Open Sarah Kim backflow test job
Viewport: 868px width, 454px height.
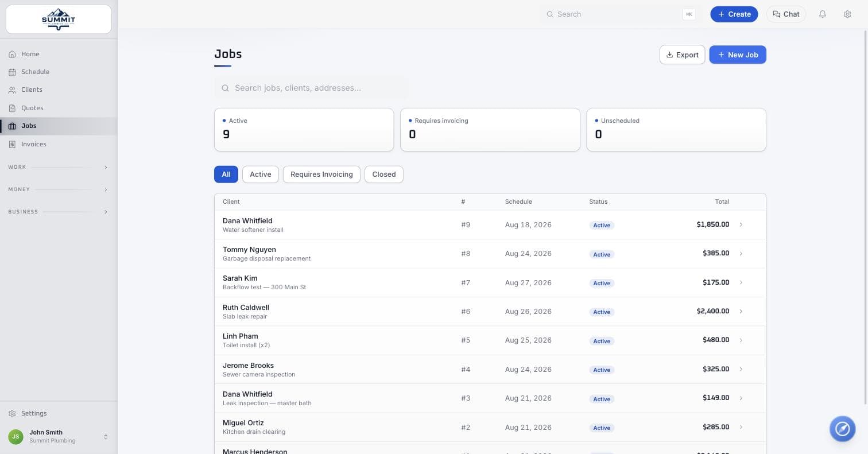tap(490, 282)
